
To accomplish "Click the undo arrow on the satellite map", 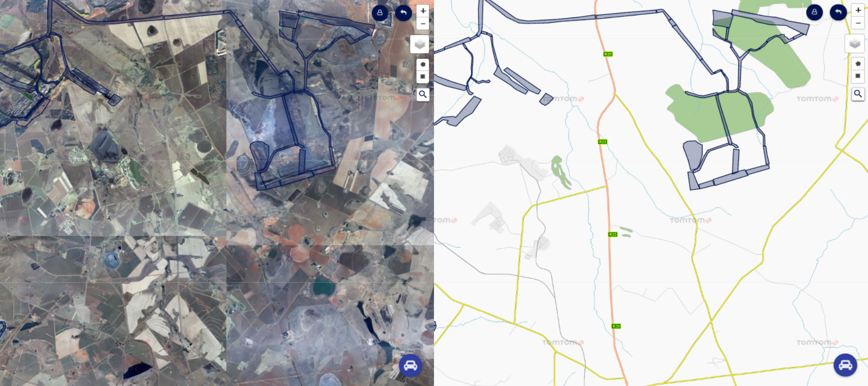I will pos(404,13).
